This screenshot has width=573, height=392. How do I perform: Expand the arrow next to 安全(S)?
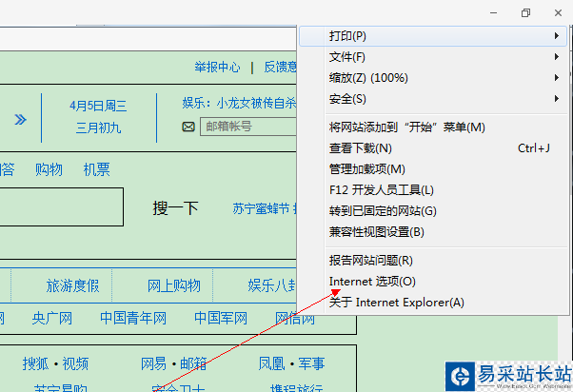point(556,99)
